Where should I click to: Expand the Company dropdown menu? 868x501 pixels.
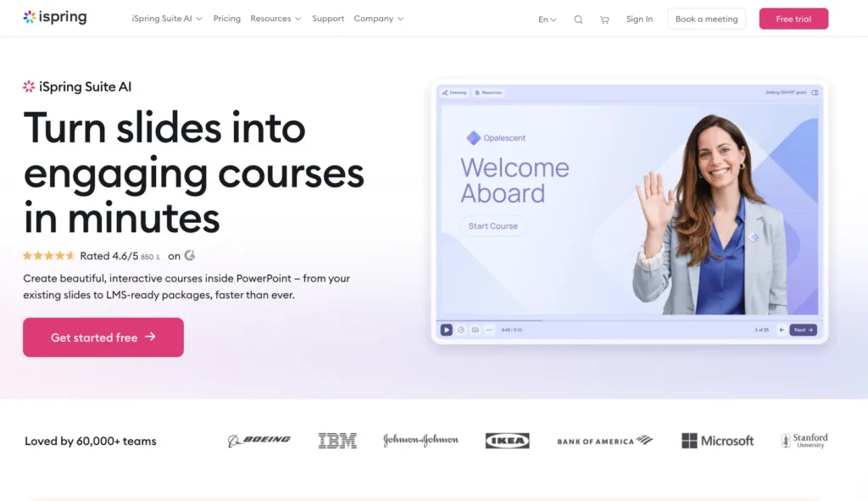click(379, 19)
